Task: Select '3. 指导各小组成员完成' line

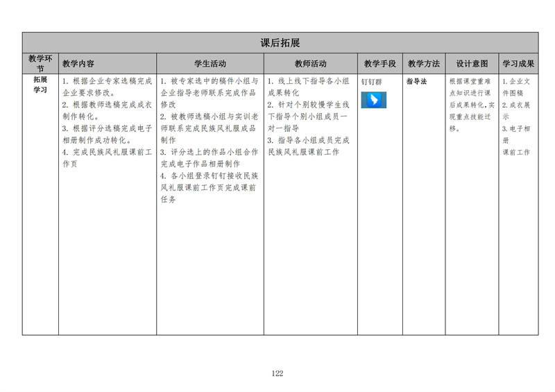Action: pyautogui.click(x=308, y=140)
